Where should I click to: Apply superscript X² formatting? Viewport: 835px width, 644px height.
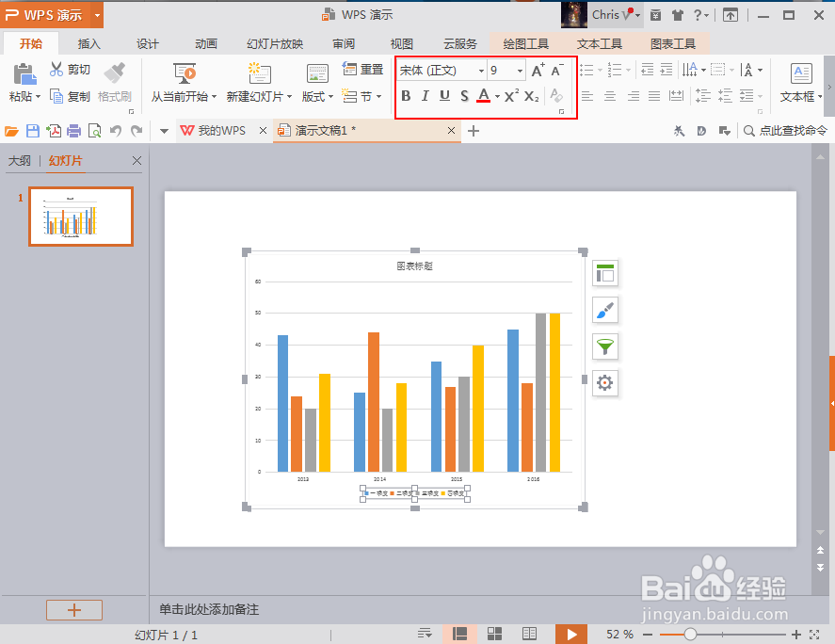click(x=511, y=96)
